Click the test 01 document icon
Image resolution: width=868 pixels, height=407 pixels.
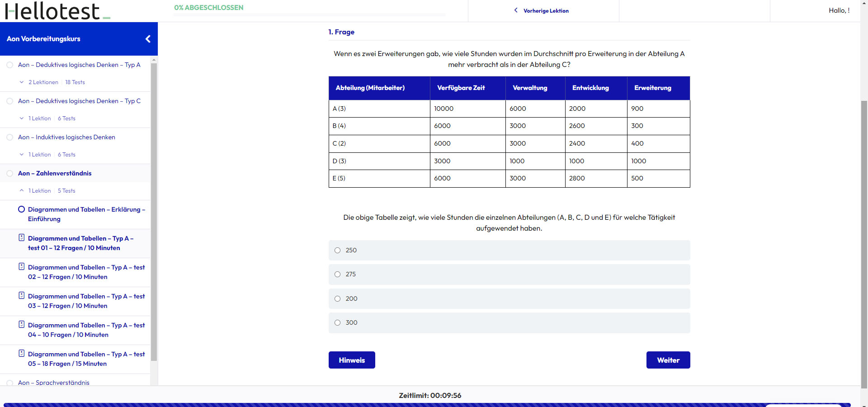tap(21, 238)
